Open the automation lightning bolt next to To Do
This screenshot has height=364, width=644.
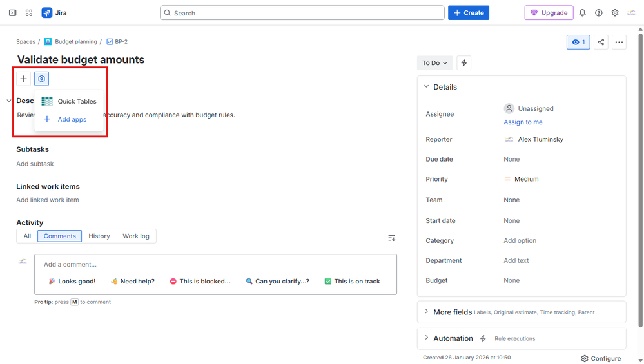pos(463,62)
